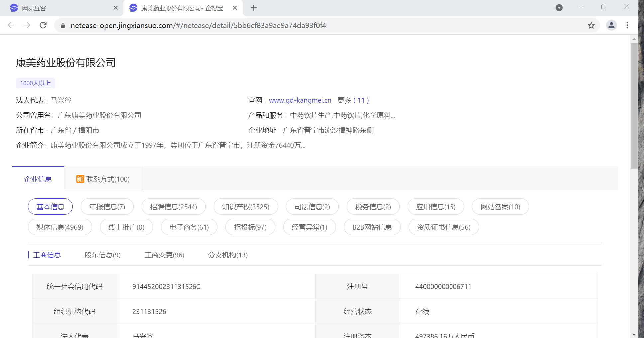Open 招投标(97) section
Image resolution: width=644 pixels, height=338 pixels.
click(x=250, y=227)
